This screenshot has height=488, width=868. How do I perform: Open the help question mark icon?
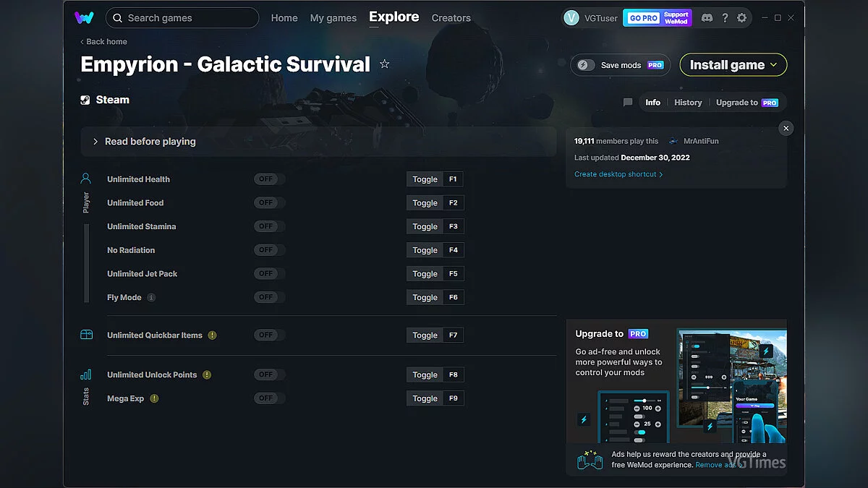click(x=725, y=18)
